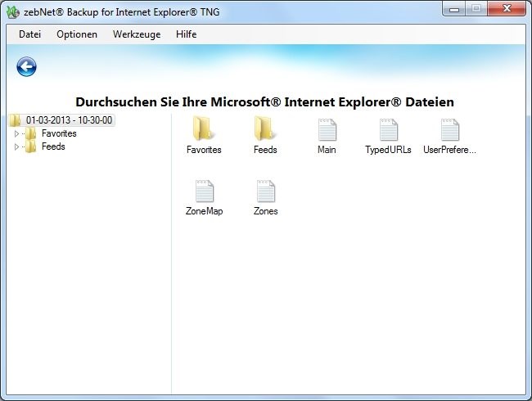
Task: Click the ZoneMap file name label
Action: [x=205, y=211]
